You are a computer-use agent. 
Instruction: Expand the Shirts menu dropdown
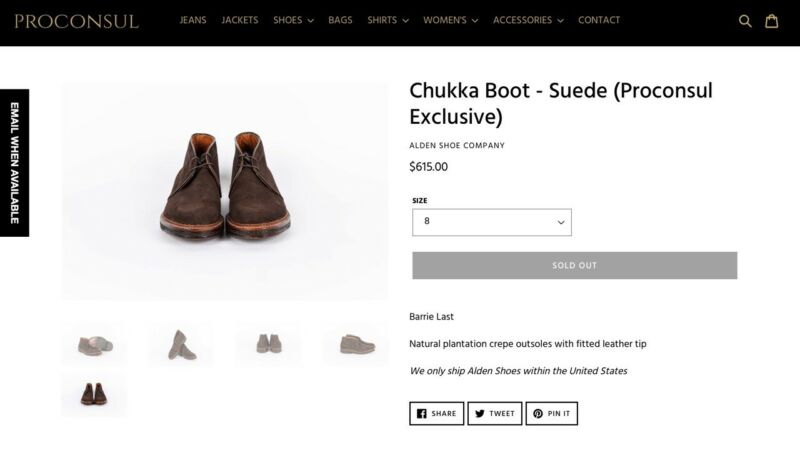[x=388, y=20]
